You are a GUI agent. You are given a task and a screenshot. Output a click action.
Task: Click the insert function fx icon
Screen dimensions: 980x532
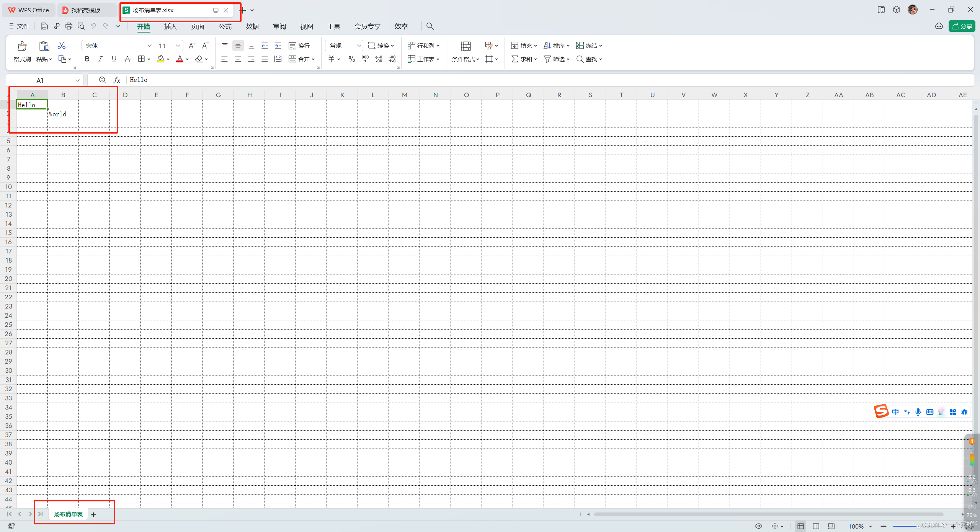tap(117, 80)
